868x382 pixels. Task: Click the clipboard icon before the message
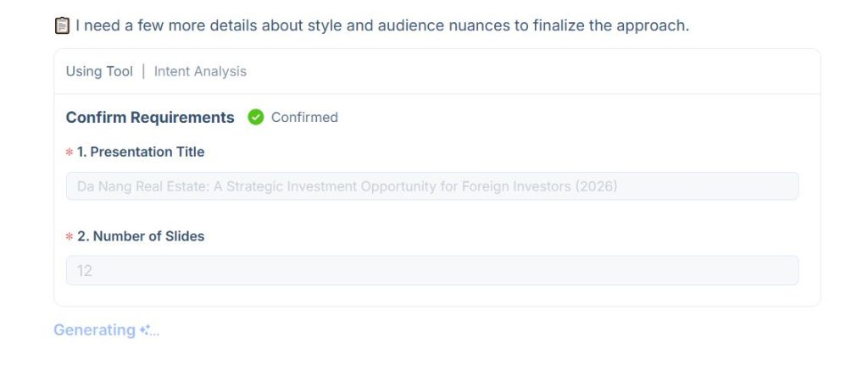(x=62, y=25)
